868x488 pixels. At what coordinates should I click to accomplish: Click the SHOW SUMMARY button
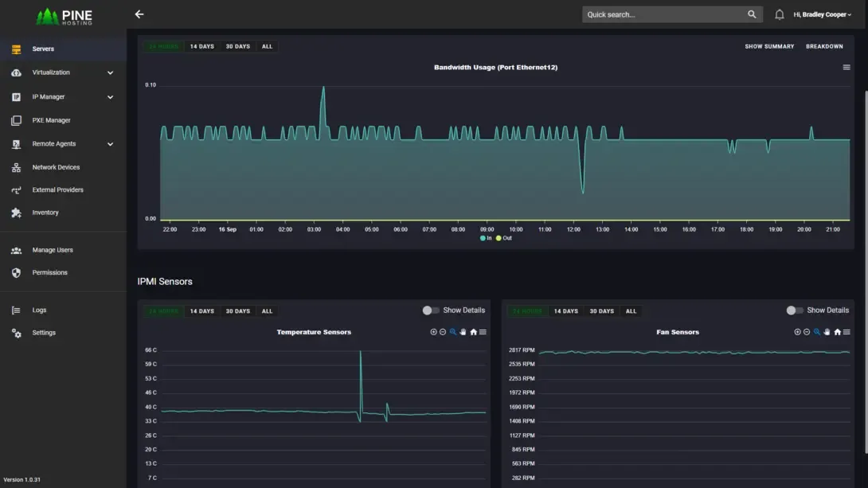coord(768,46)
